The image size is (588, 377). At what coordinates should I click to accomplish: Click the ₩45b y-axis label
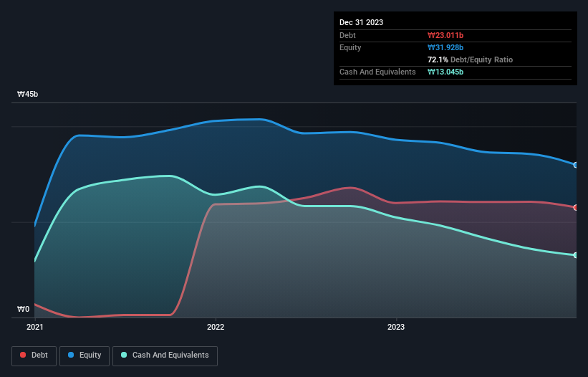28,94
